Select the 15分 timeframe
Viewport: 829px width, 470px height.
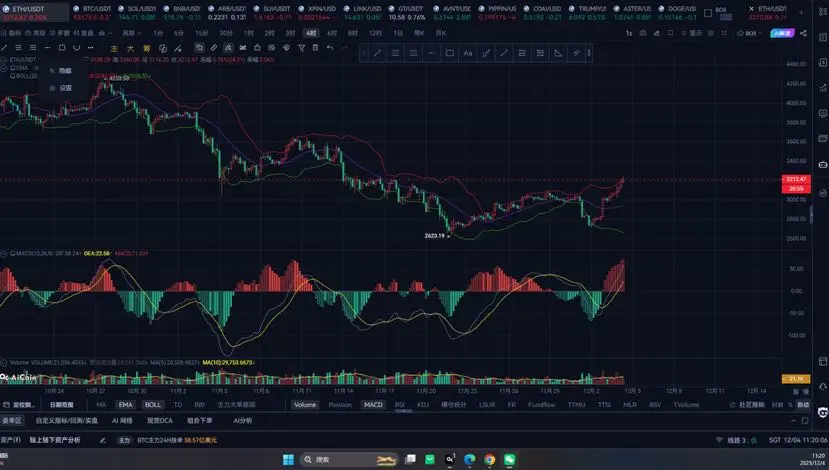[201, 33]
